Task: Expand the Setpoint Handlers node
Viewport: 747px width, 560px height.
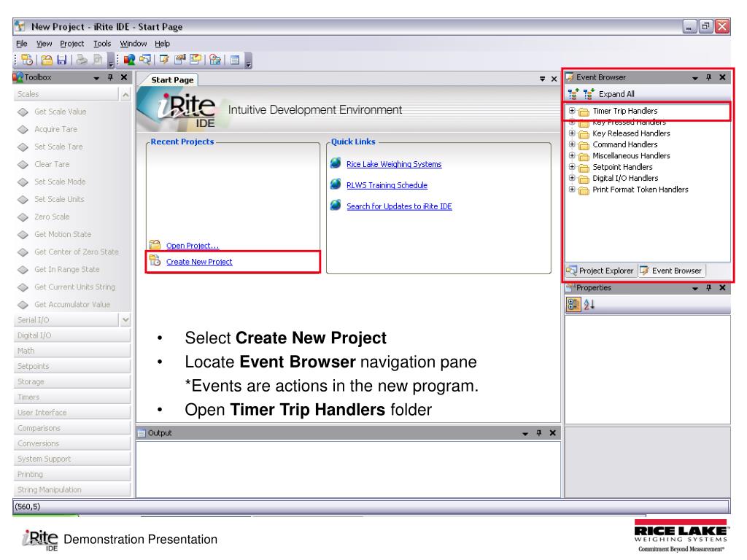Action: click(x=572, y=167)
